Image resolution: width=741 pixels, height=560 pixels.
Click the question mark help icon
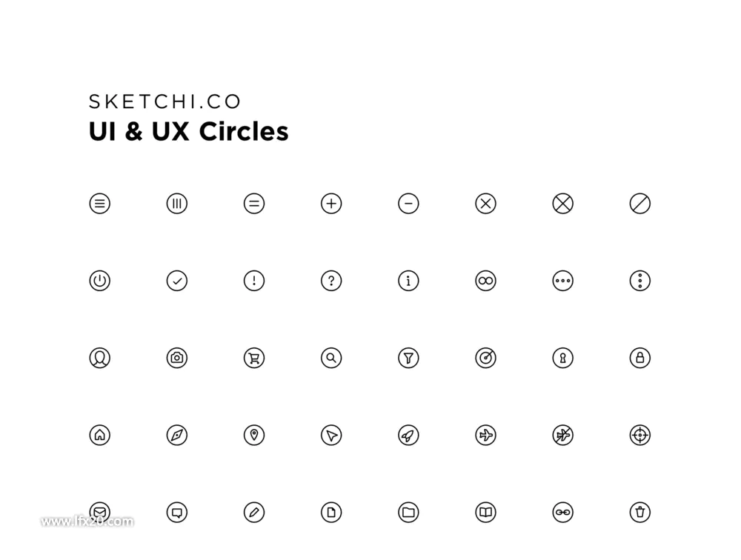tap(331, 281)
